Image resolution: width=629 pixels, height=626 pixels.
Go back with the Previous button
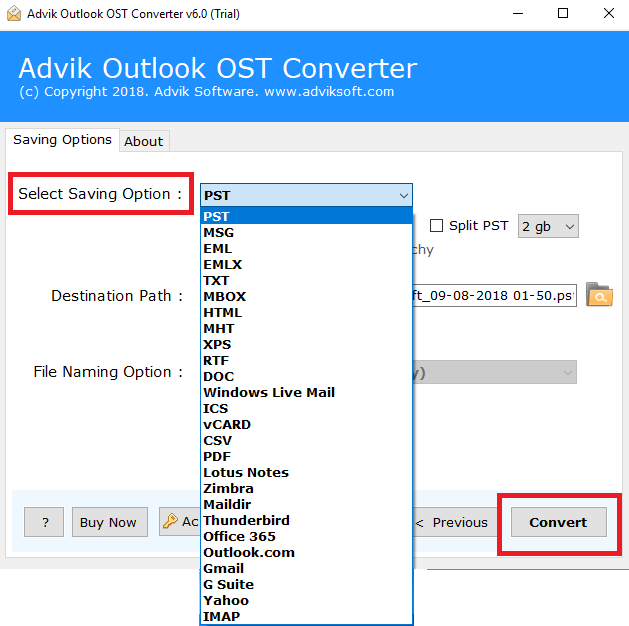coord(453,522)
